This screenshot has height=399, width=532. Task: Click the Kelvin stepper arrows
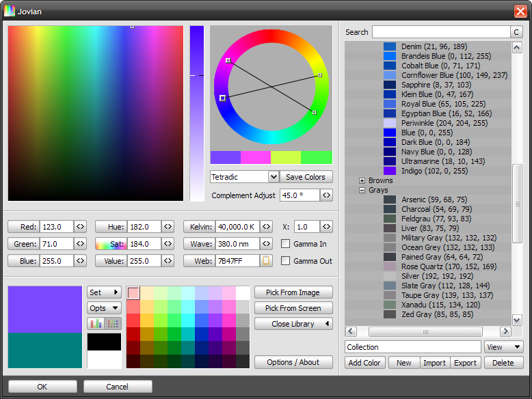click(x=266, y=226)
